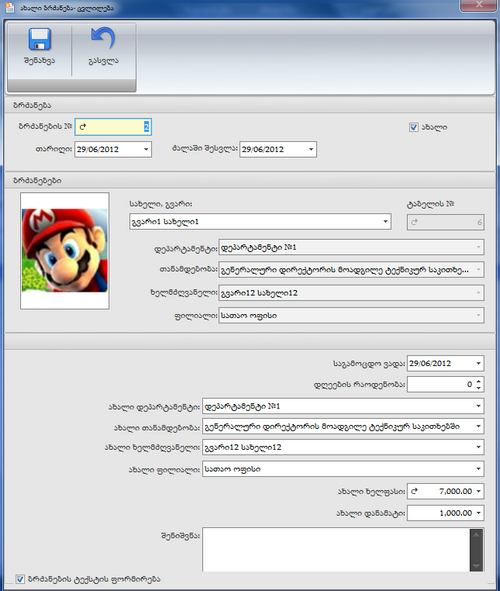Toggle ბრძანების ტექსტის ფორმირება checkbox

(20, 579)
